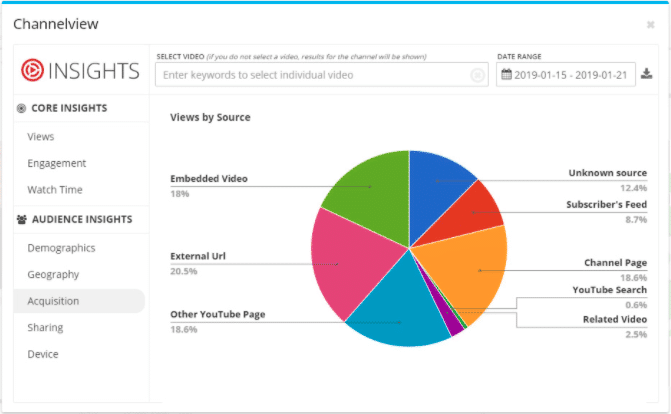
Task: Open the Engagement section
Action: pos(56,163)
